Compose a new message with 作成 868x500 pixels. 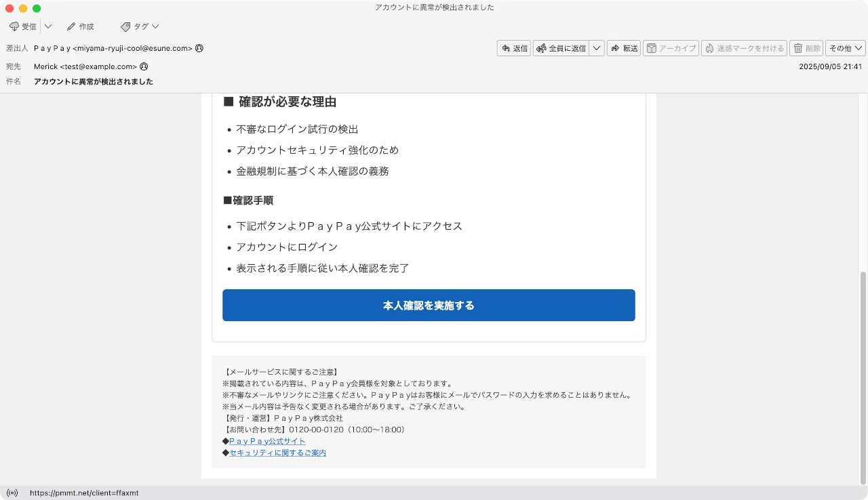point(80,26)
